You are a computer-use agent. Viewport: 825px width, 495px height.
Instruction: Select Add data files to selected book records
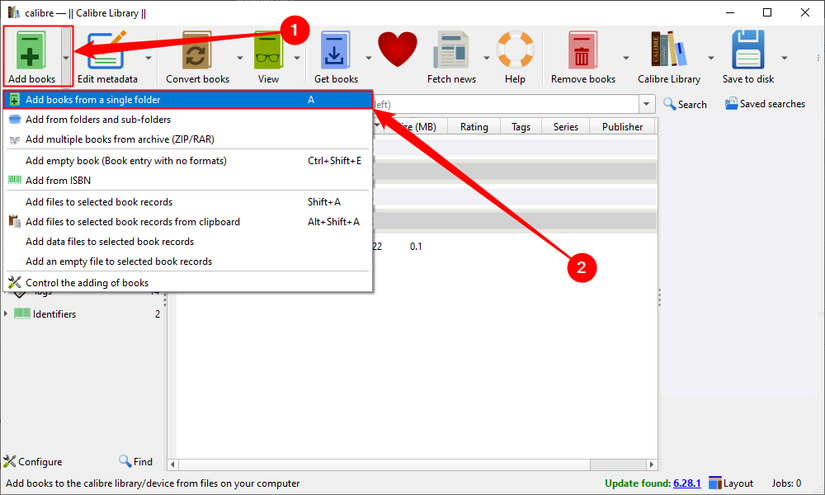[188, 241]
